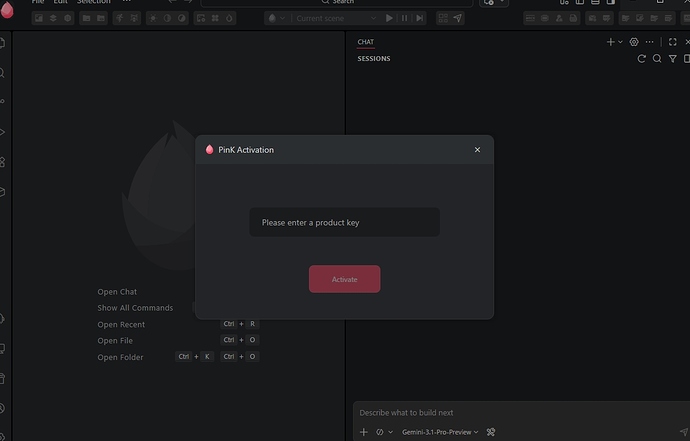
Task: Expand the new chat chevron dropdown
Action: tap(620, 42)
